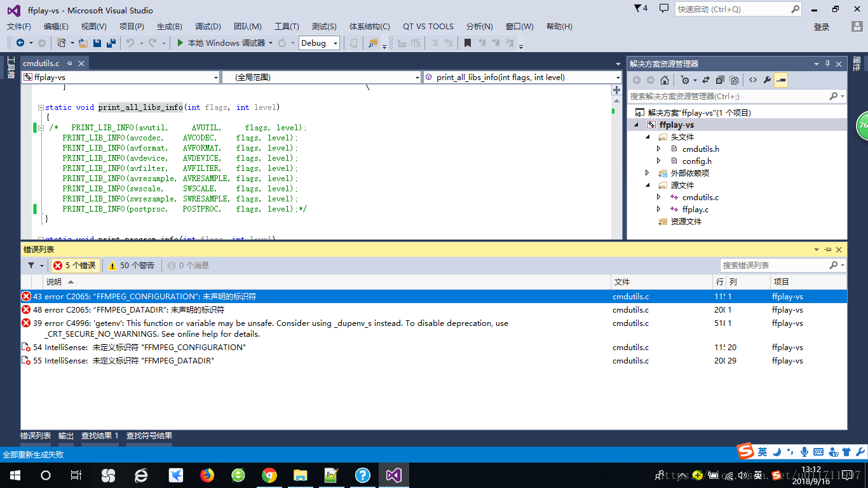Start the local Windows debugger
This screenshot has width=868, height=488.
pos(221,43)
